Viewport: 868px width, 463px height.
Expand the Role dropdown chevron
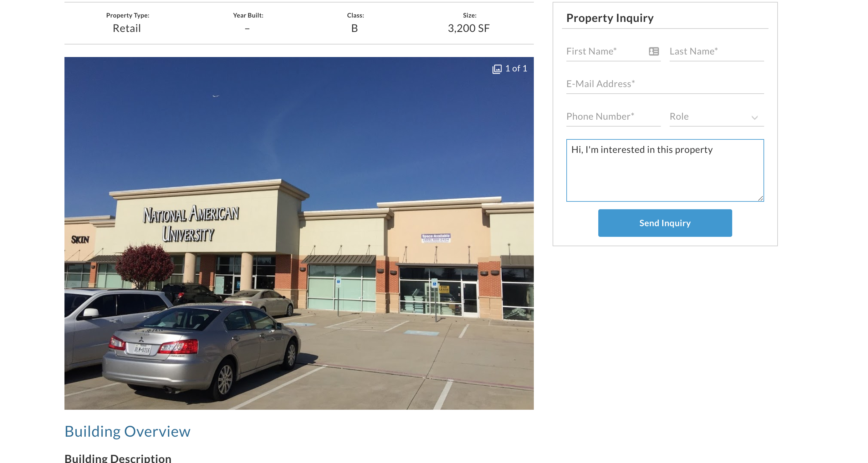point(754,117)
